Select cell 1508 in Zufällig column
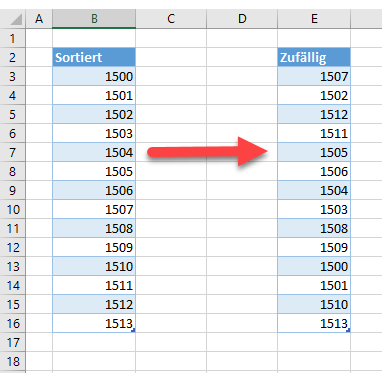This screenshot has height=391, width=389. 314,228
